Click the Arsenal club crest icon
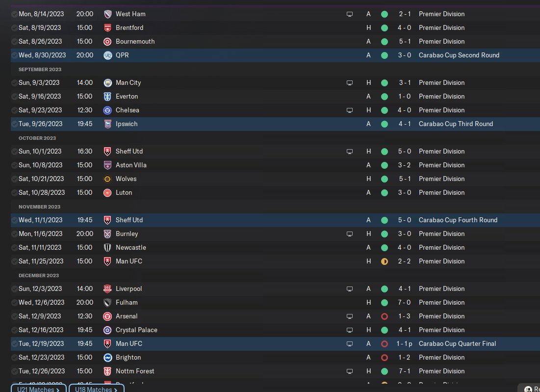540x392 pixels. [x=107, y=316]
